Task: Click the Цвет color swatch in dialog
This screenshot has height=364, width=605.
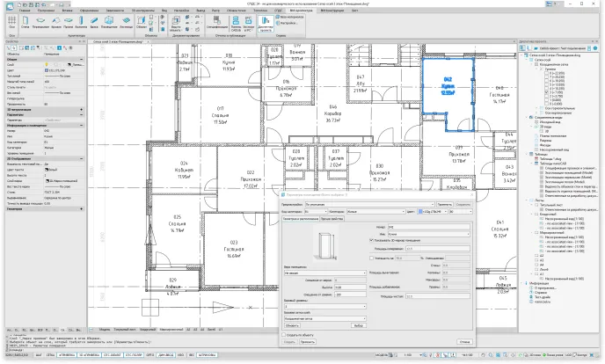Action: 421,211
